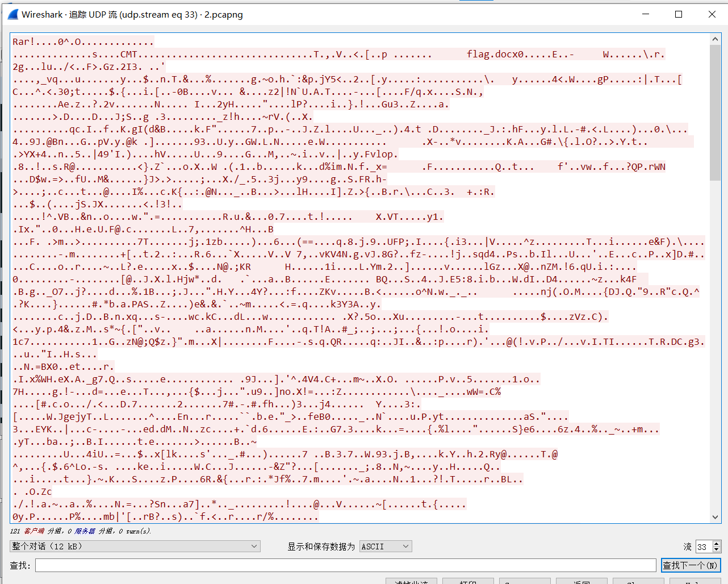Screen dimensions: 728x584
Task: Click the 'flag.docx0' text in the stream data
Action: 495,55
